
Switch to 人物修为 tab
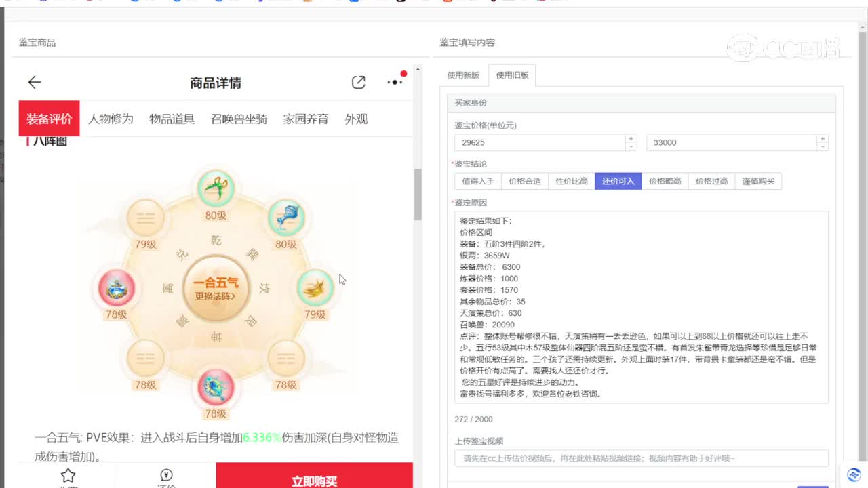coord(111,119)
